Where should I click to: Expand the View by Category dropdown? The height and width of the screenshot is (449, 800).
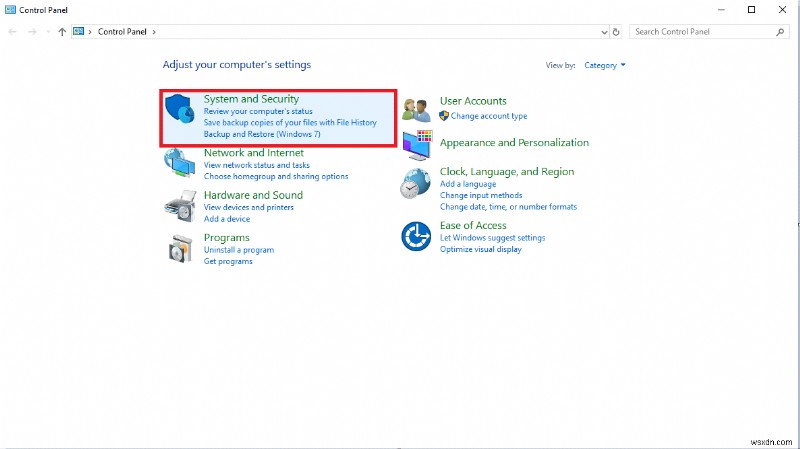click(604, 65)
